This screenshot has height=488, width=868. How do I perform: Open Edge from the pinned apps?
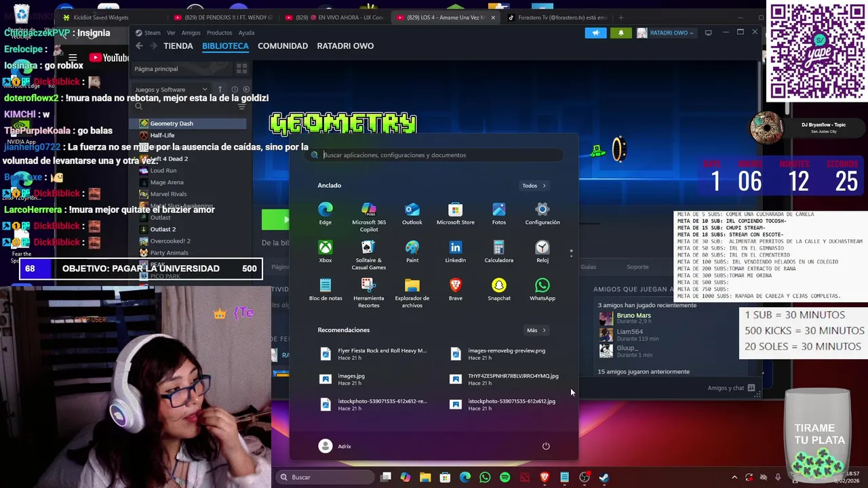325,213
